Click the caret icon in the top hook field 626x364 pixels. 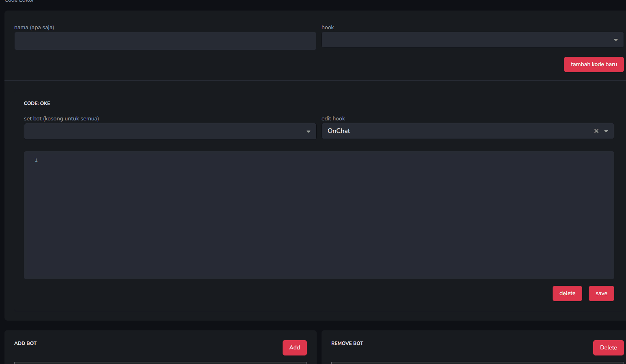615,40
